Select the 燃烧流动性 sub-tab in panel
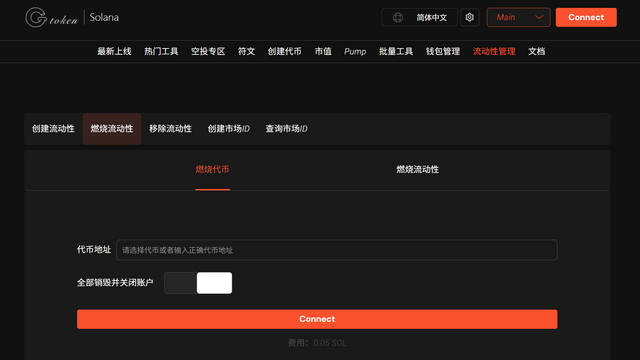This screenshot has height=360, width=640. pos(418,169)
